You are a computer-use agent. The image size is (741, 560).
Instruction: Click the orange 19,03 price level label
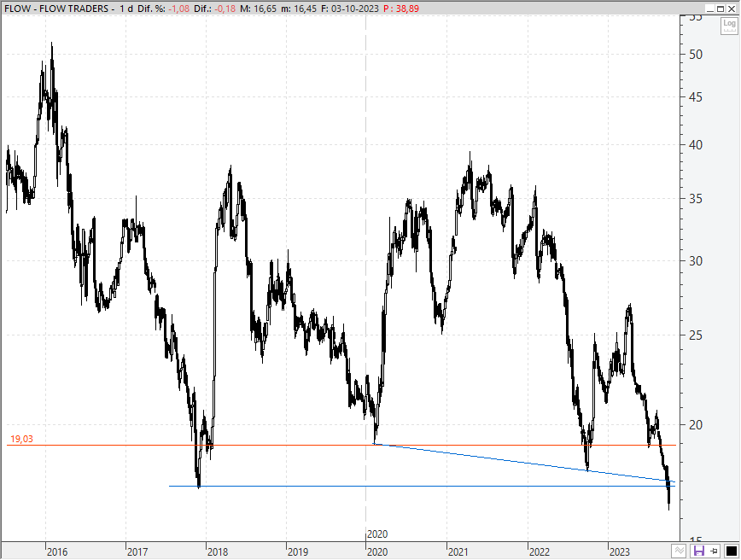point(21,439)
